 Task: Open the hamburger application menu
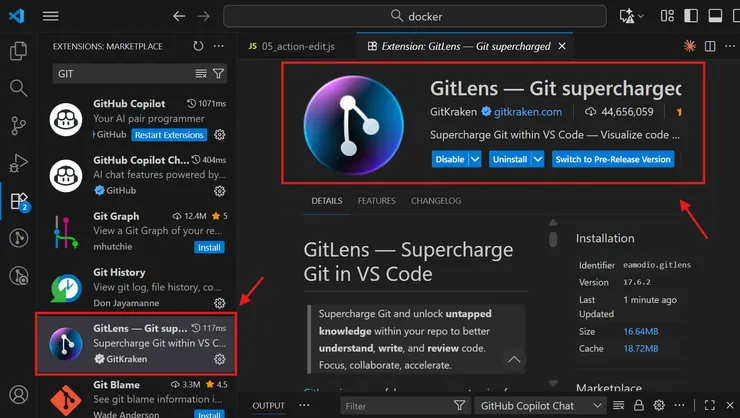(50, 16)
